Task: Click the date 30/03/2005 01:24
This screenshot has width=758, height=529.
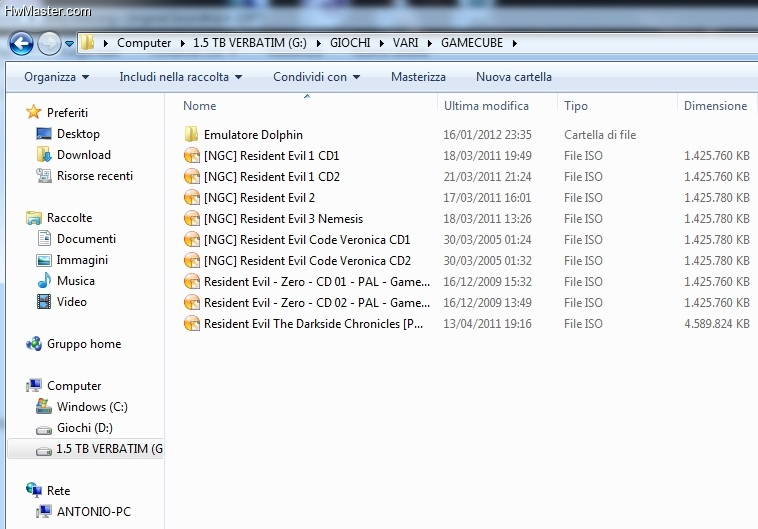Action: 487,239
